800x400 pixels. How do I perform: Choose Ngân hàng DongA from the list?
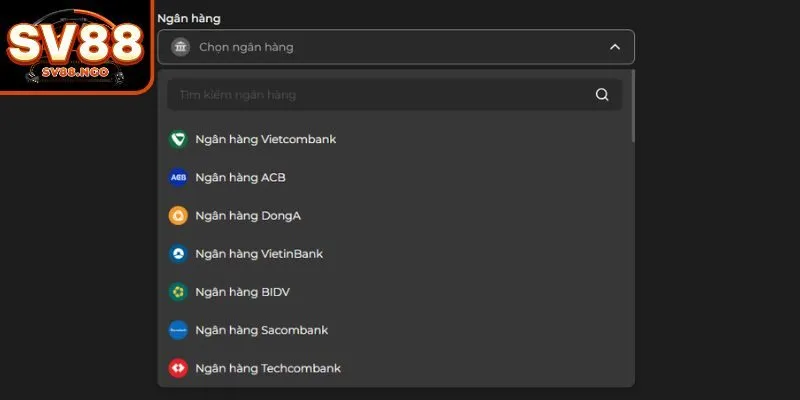(x=396, y=216)
